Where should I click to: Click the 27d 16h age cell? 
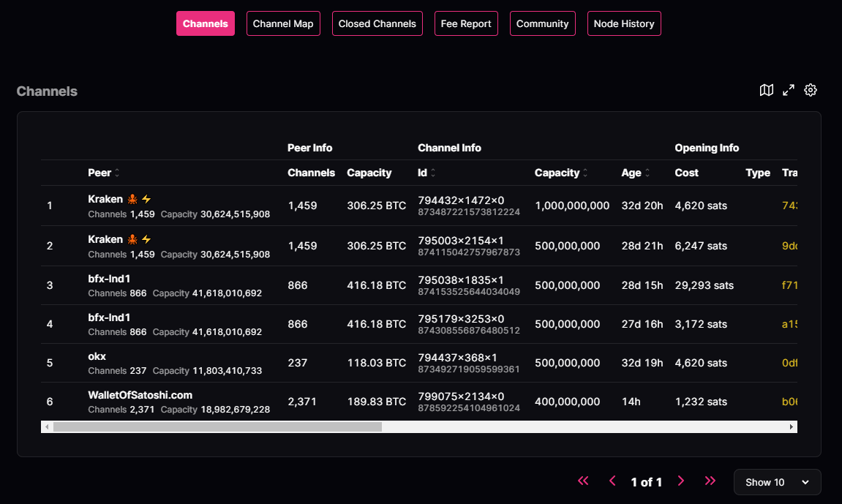click(x=642, y=324)
